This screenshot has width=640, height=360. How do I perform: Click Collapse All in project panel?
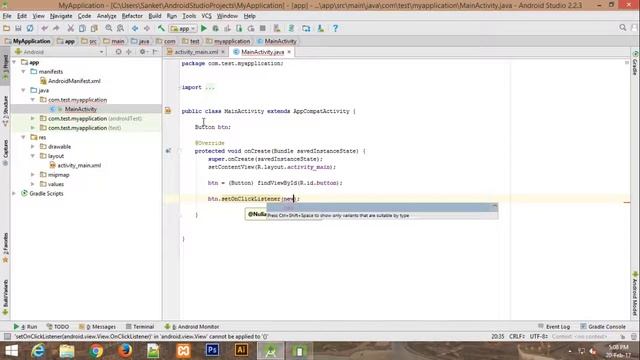(129, 52)
